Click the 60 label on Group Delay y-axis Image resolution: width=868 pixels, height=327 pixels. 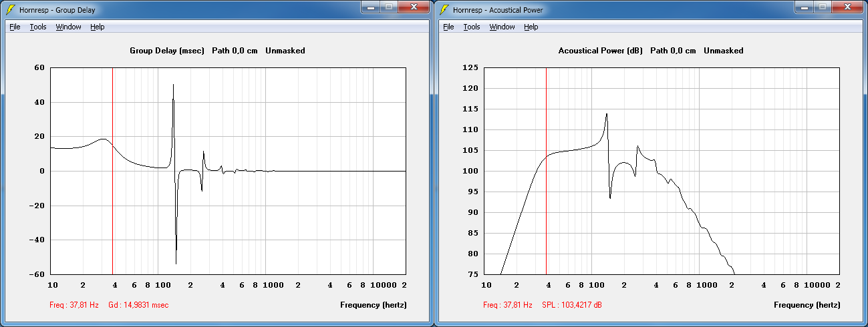point(39,68)
